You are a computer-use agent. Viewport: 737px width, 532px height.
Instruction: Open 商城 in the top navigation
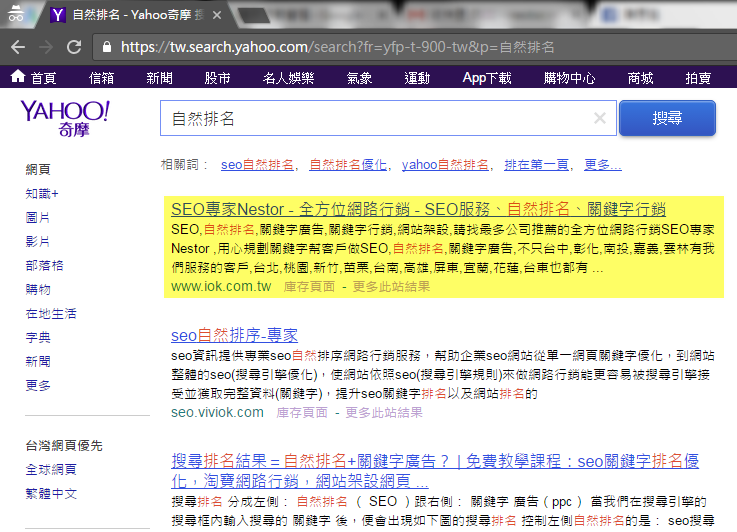pyautogui.click(x=640, y=78)
